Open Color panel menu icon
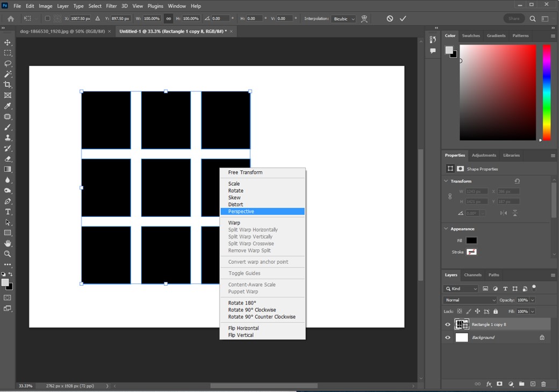The width and height of the screenshot is (559, 392). tap(553, 36)
